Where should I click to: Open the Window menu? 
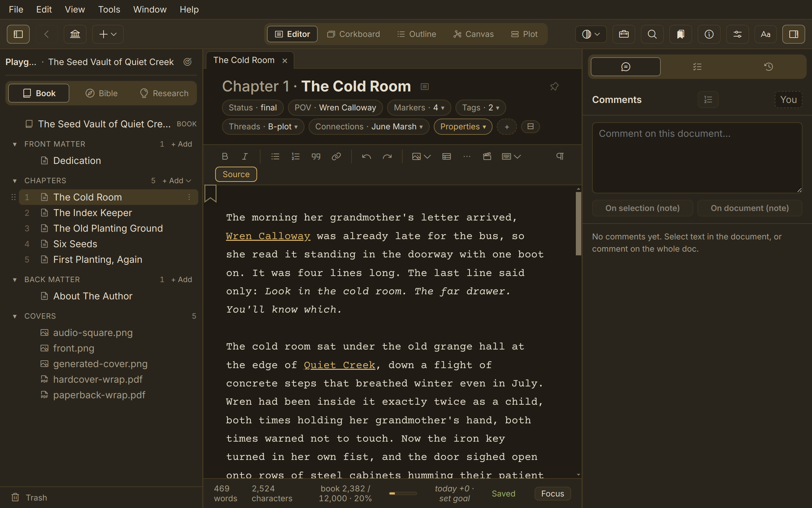point(150,9)
